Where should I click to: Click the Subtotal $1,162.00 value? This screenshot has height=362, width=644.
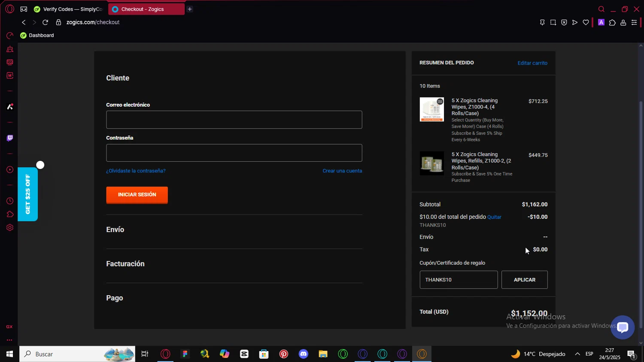(x=535, y=205)
